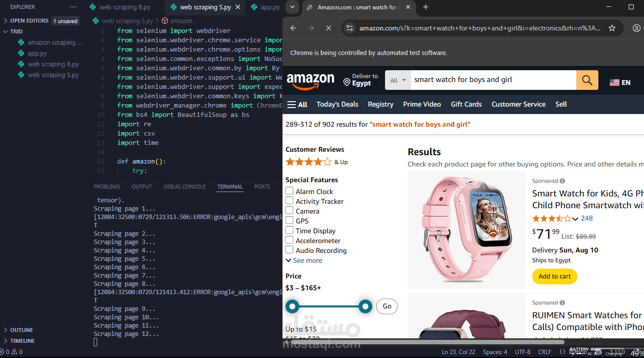Screen dimensions: 644x358
Task: View site information icon in address bar
Action: pos(349,28)
